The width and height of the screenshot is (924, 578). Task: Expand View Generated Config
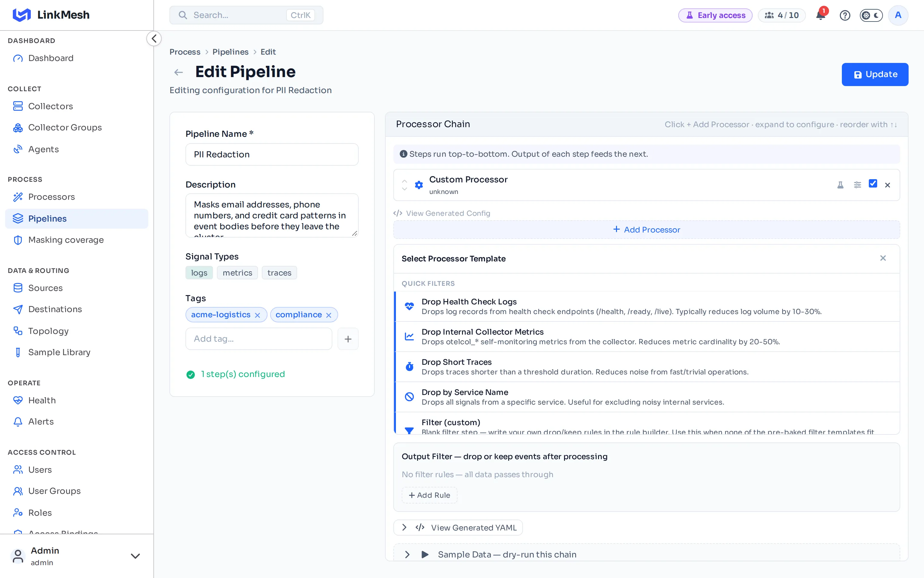[442, 213]
